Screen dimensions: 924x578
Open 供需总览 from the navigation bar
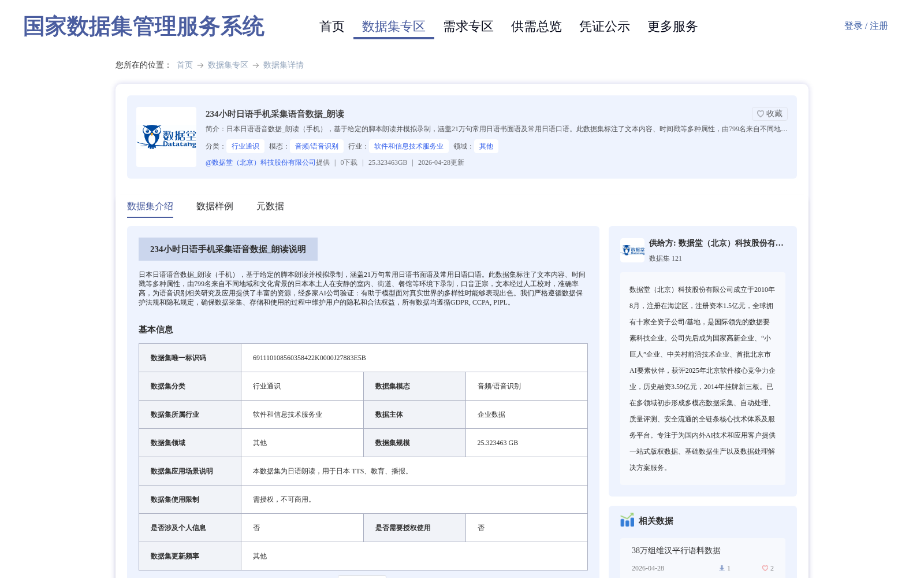(x=536, y=27)
